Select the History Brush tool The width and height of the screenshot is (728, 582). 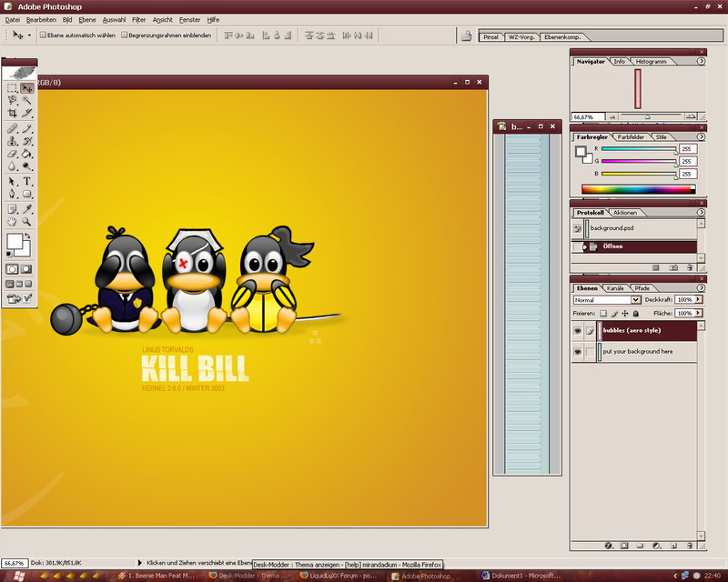point(27,141)
